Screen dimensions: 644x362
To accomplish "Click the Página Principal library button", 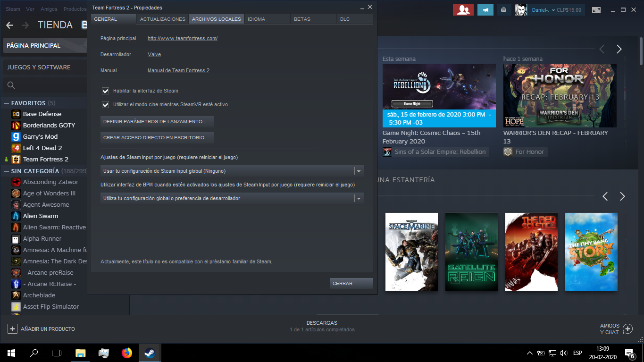I will pos(45,45).
